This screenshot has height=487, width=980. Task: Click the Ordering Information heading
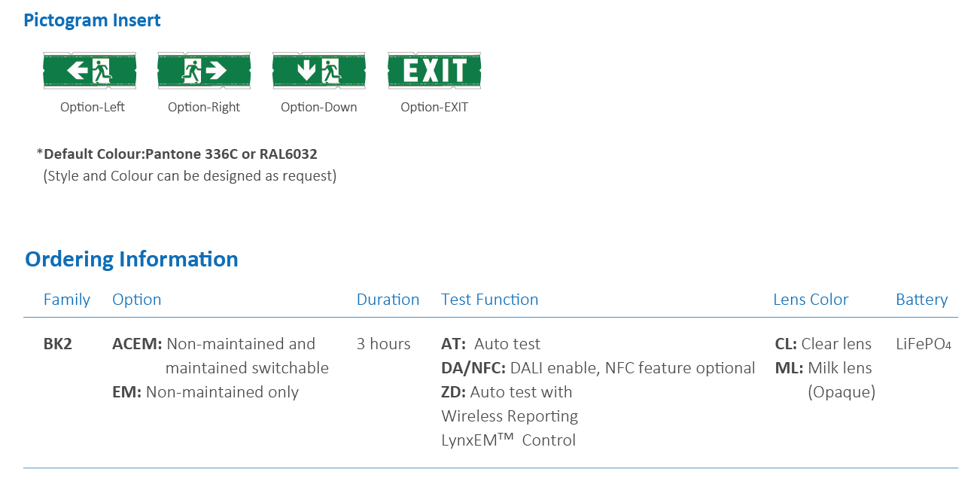tap(132, 259)
